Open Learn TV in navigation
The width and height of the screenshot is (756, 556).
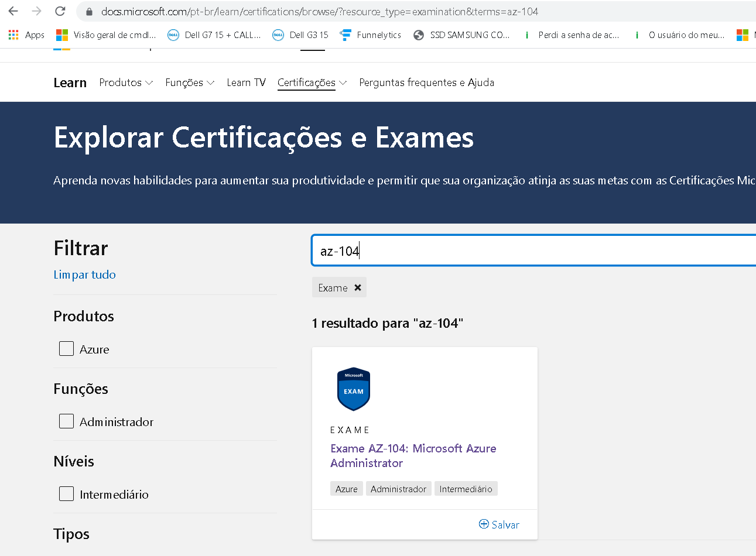pyautogui.click(x=246, y=83)
